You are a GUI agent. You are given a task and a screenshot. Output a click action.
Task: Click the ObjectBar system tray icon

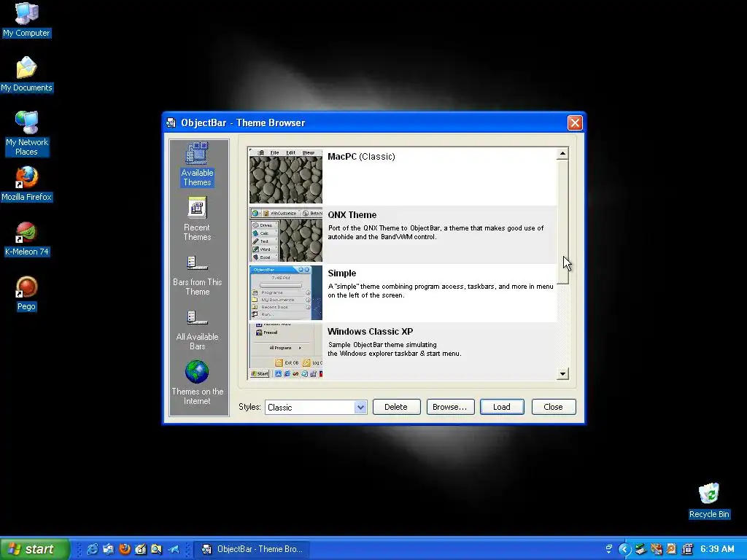point(687,549)
